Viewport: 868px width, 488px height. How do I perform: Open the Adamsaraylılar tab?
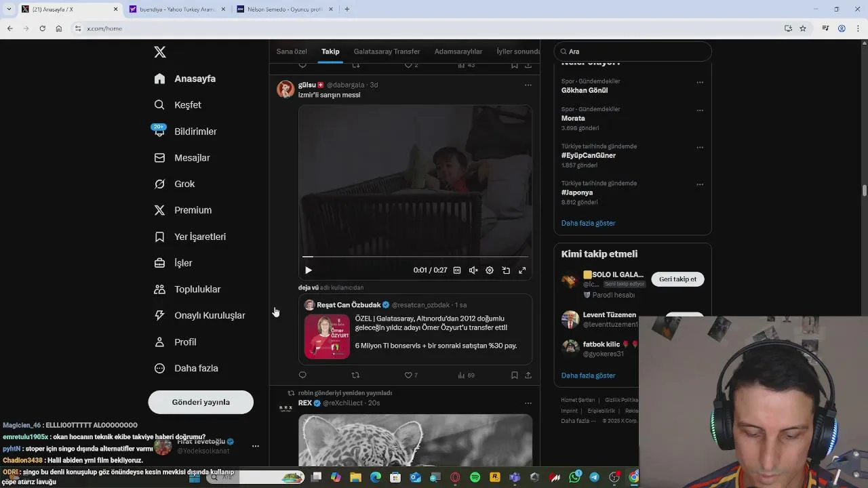point(458,52)
